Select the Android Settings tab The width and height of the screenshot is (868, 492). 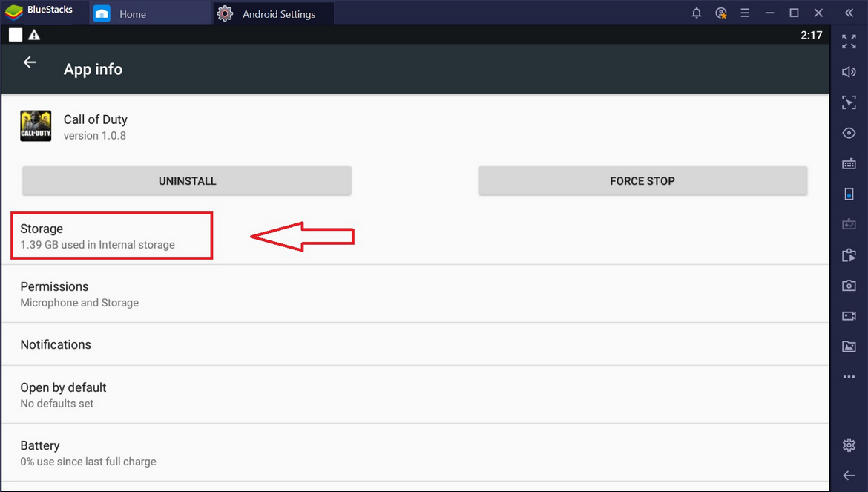tap(274, 14)
